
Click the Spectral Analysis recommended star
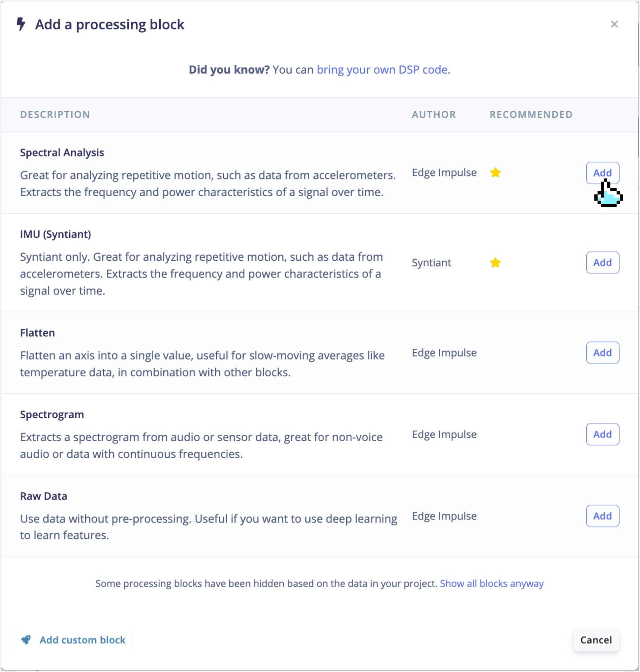495,172
